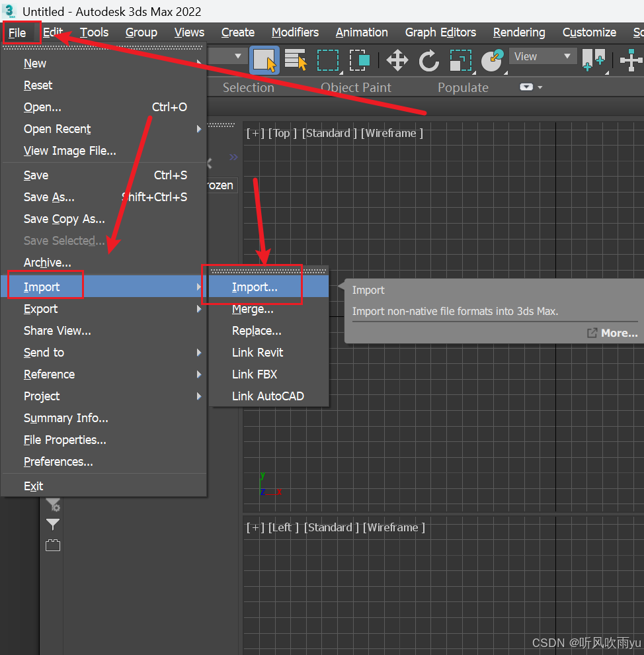The height and width of the screenshot is (655, 644).
Task: Activate Select and Rotate tool
Action: tap(429, 61)
